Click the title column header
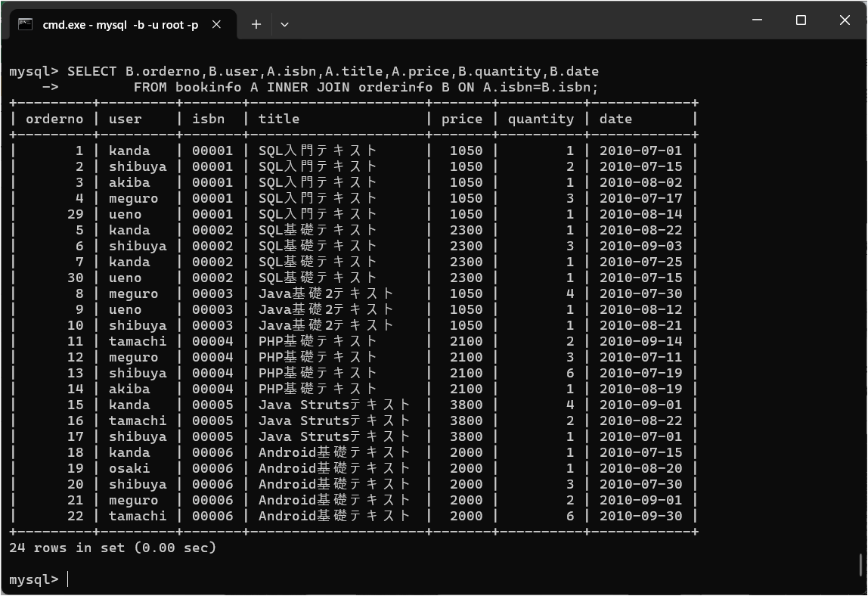868x596 pixels. tap(278, 119)
